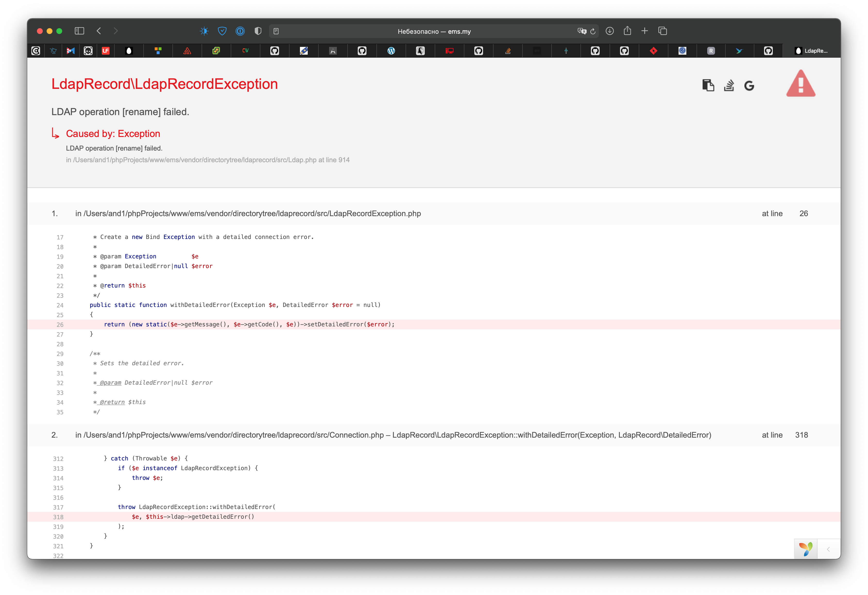Screen dimensions: 868x595
Task: Copy exception details to clipboard
Action: click(708, 85)
